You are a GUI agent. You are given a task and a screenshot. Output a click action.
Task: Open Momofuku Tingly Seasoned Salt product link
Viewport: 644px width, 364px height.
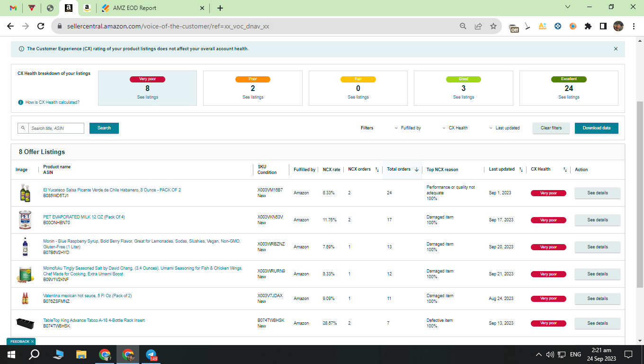point(143,271)
